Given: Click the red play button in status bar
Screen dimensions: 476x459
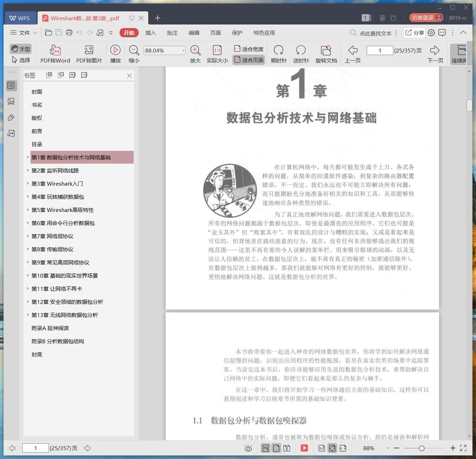Looking at the screenshot, I should coord(304,448).
